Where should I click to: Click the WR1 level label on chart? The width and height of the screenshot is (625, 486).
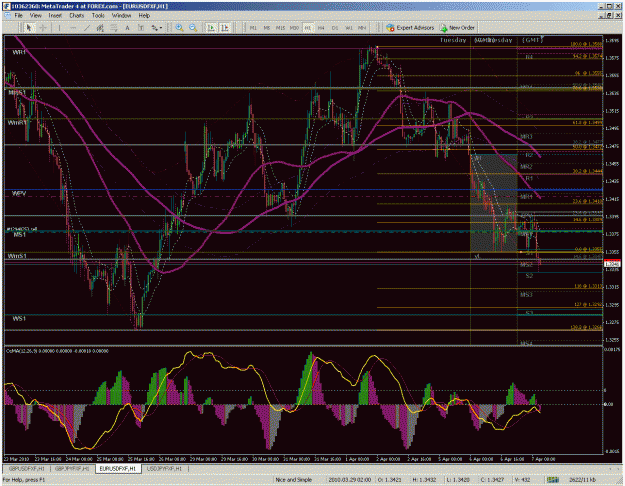19,52
